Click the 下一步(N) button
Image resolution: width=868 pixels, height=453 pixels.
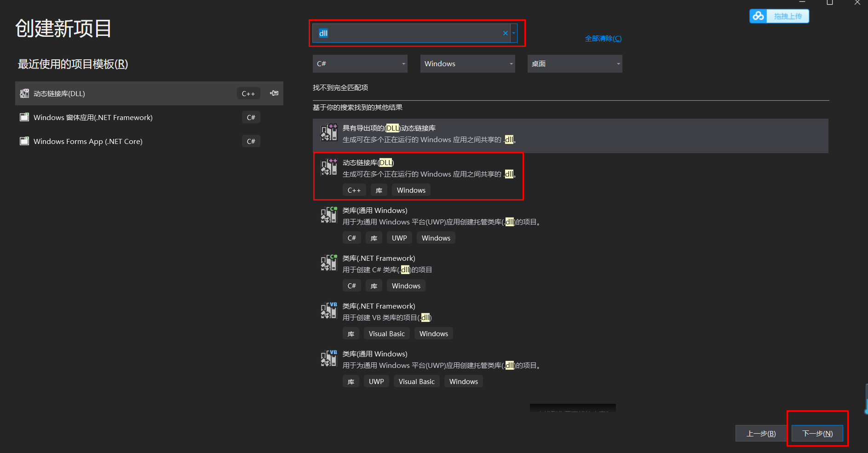[x=817, y=433]
